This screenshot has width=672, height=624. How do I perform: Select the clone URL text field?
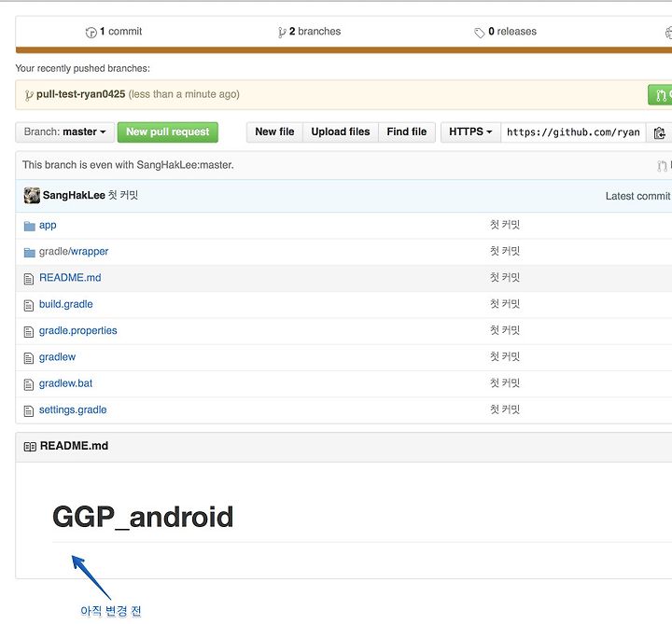tap(573, 132)
